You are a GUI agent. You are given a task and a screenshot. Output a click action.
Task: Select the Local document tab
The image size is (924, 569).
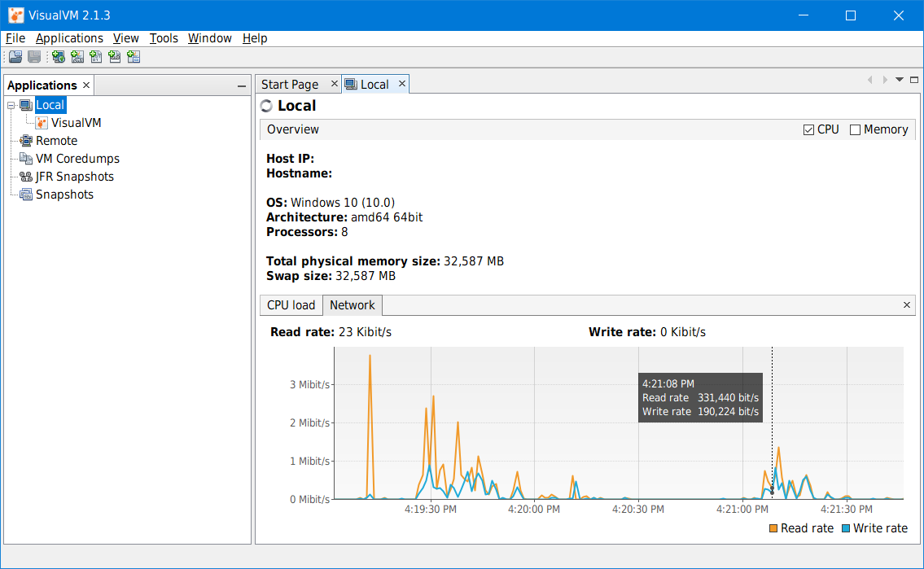(374, 84)
